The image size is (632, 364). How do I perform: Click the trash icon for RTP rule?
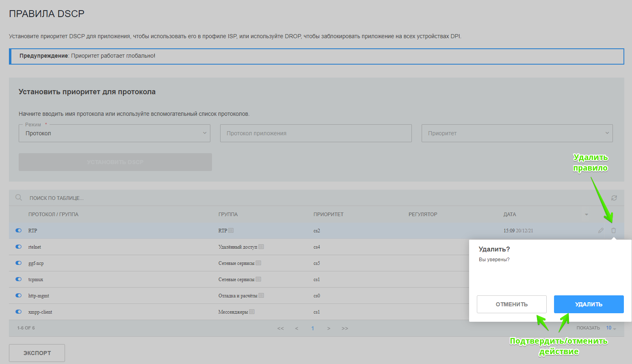(613, 230)
